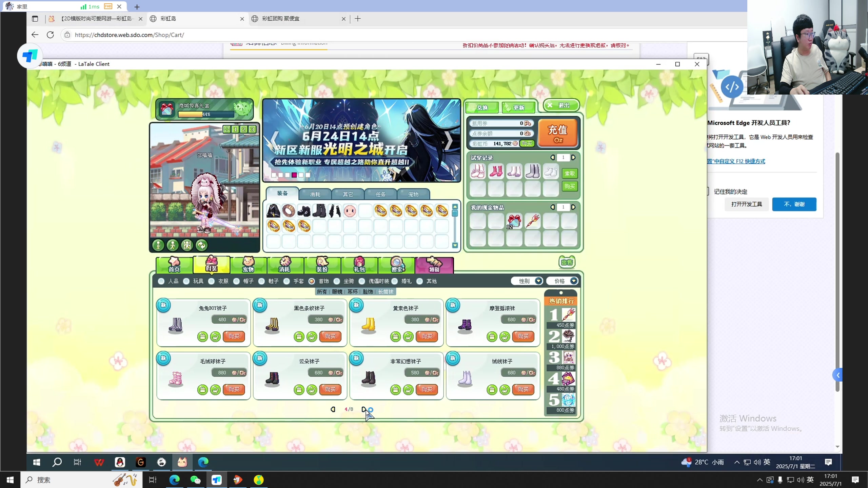Click the 出售 sell button
This screenshot has height=488, width=868.
tap(567, 262)
